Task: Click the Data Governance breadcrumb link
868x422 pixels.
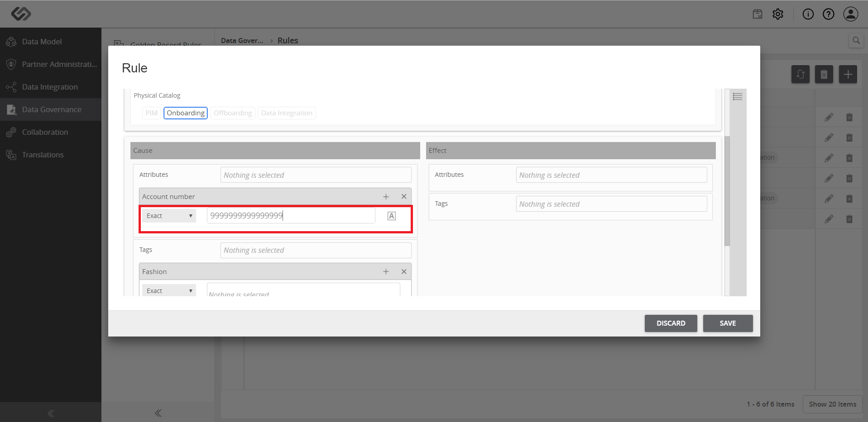Action: pos(242,41)
